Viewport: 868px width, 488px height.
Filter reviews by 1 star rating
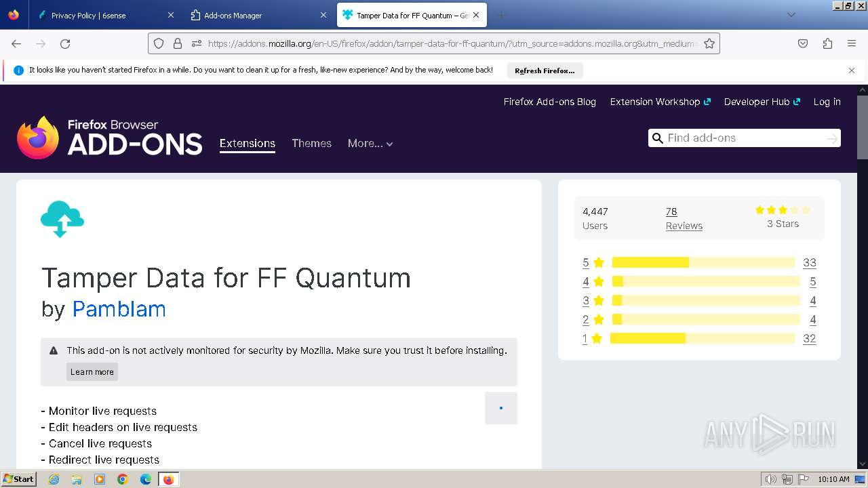(x=593, y=338)
